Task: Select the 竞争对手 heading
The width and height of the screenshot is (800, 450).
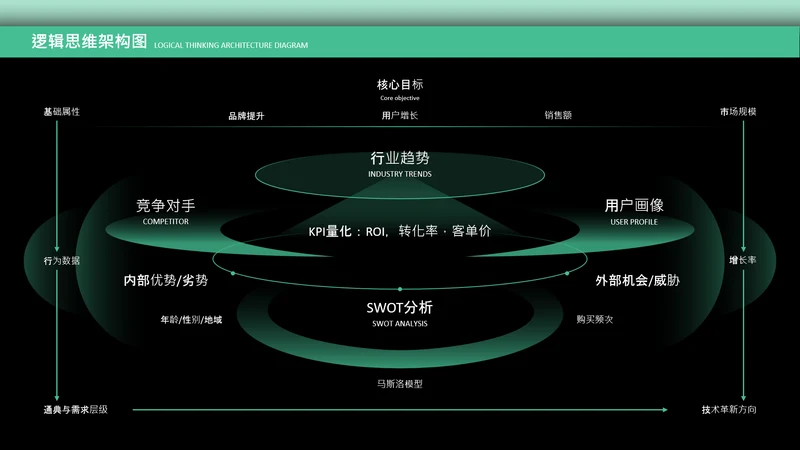Action: (166, 206)
